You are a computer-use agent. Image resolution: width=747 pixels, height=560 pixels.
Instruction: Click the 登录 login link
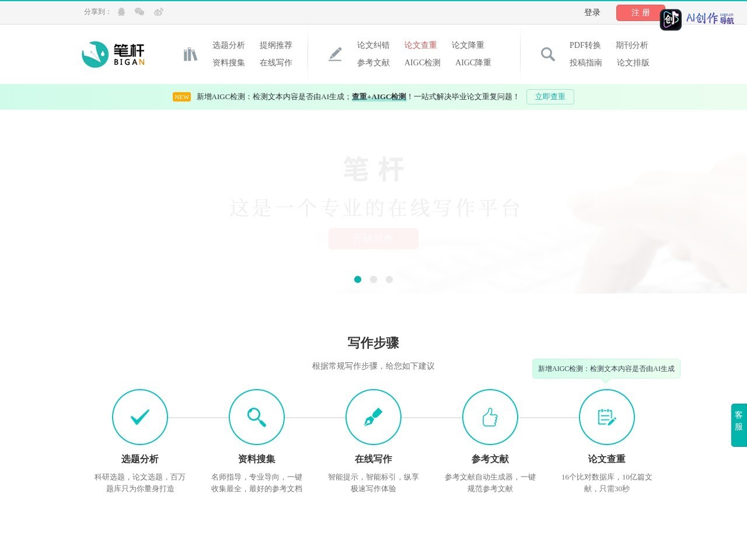click(x=592, y=12)
